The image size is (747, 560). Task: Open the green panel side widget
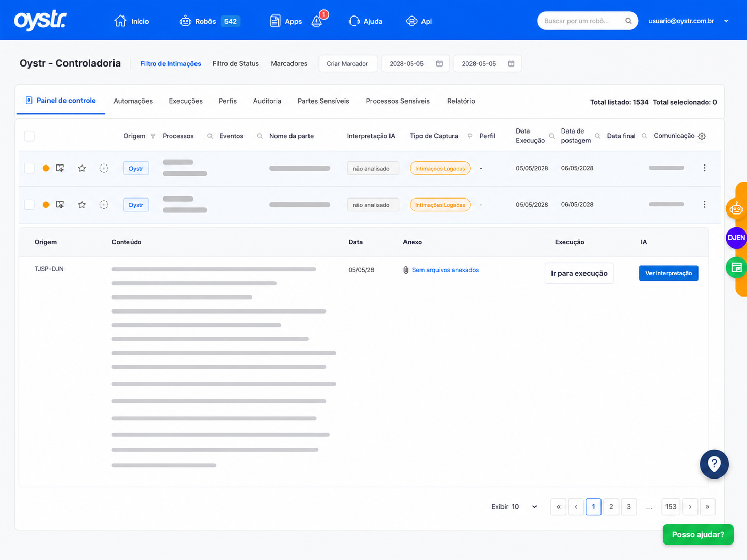(736, 268)
